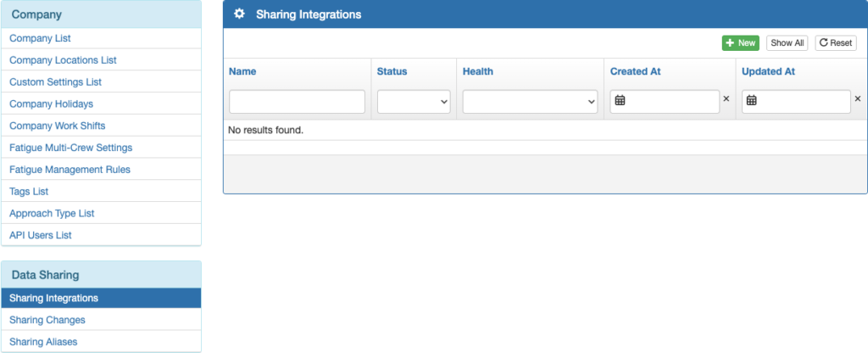Click the calendar icon in Created At filter
The height and width of the screenshot is (353, 868).
coord(620,101)
